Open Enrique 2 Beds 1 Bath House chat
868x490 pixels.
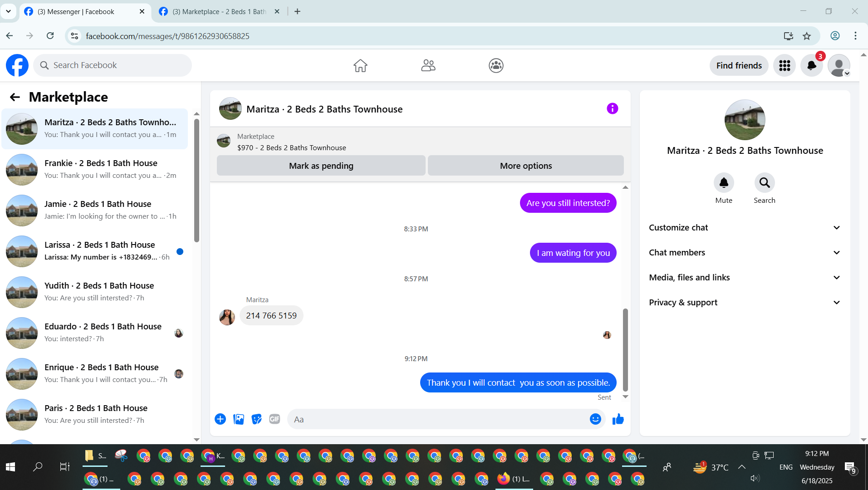[94, 374]
